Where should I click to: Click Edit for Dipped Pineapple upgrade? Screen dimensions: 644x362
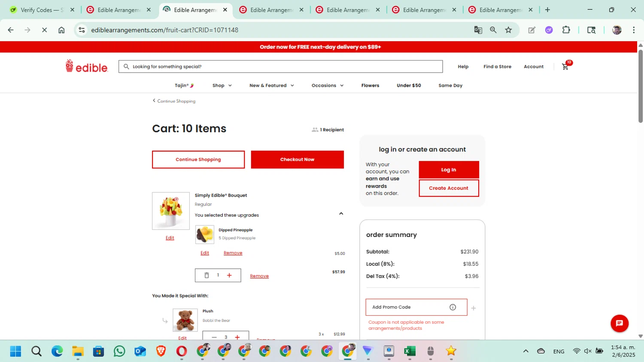coord(205,253)
